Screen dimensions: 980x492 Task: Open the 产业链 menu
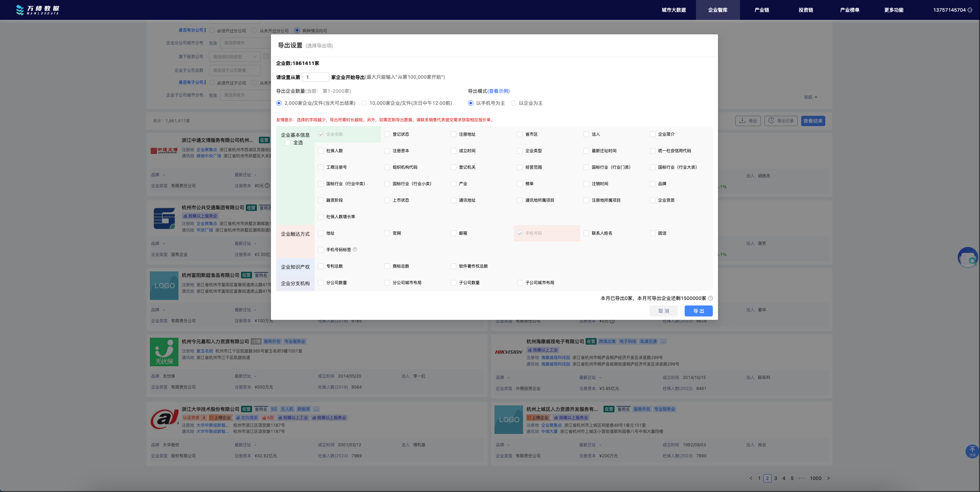762,10
